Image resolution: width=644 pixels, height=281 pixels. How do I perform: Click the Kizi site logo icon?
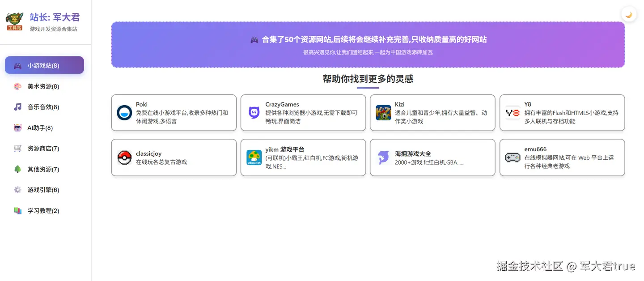point(383,113)
